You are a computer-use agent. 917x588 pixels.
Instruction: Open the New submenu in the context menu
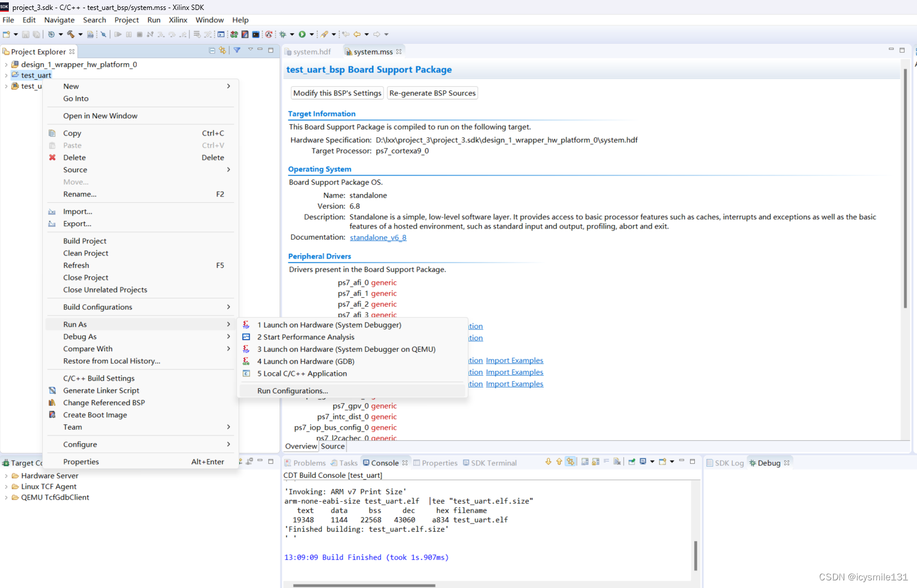(x=141, y=86)
